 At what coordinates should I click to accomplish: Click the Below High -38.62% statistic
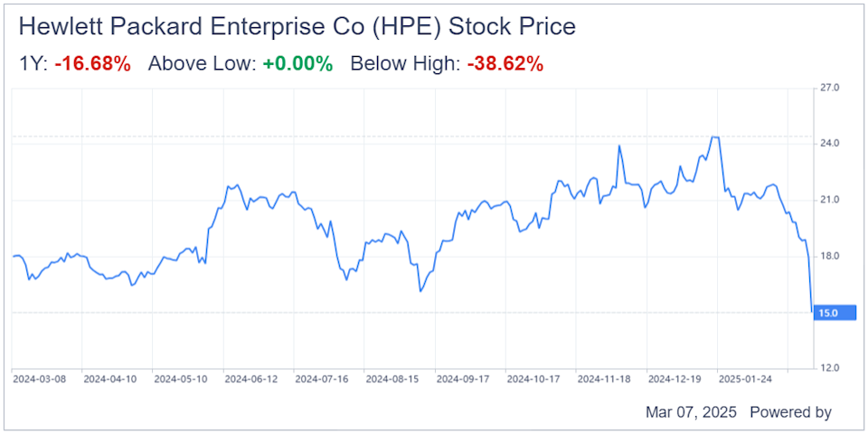pos(505,64)
